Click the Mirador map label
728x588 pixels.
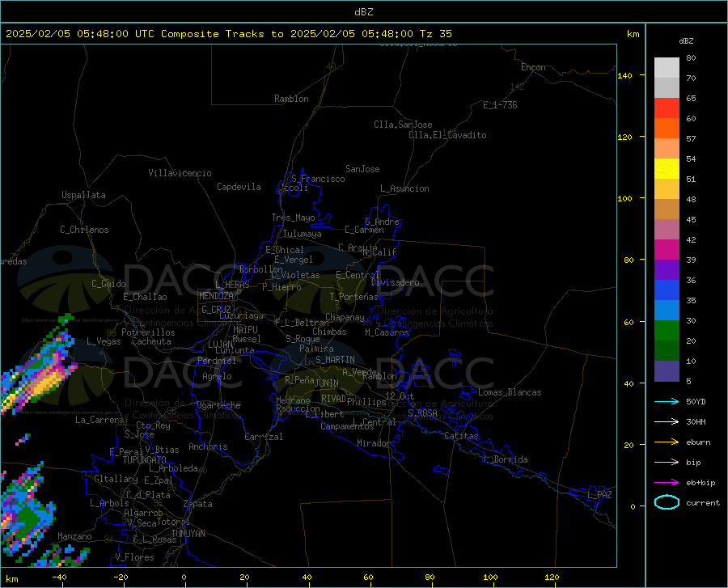click(374, 443)
